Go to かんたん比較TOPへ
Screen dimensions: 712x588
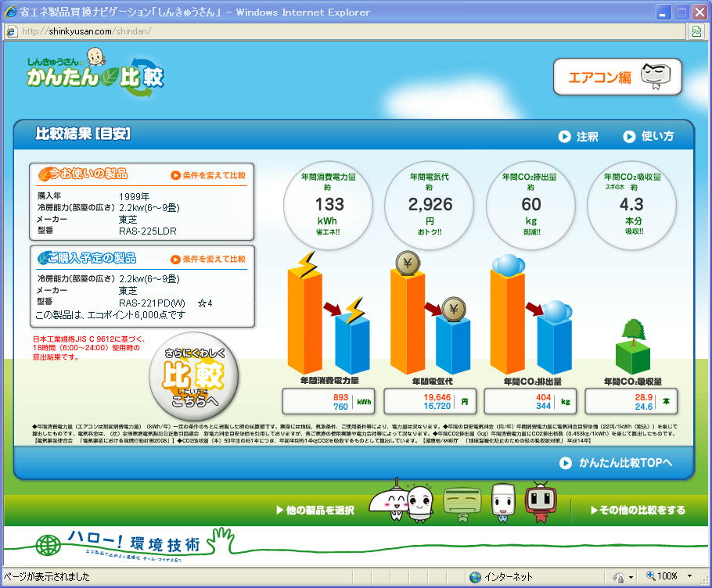[x=616, y=463]
